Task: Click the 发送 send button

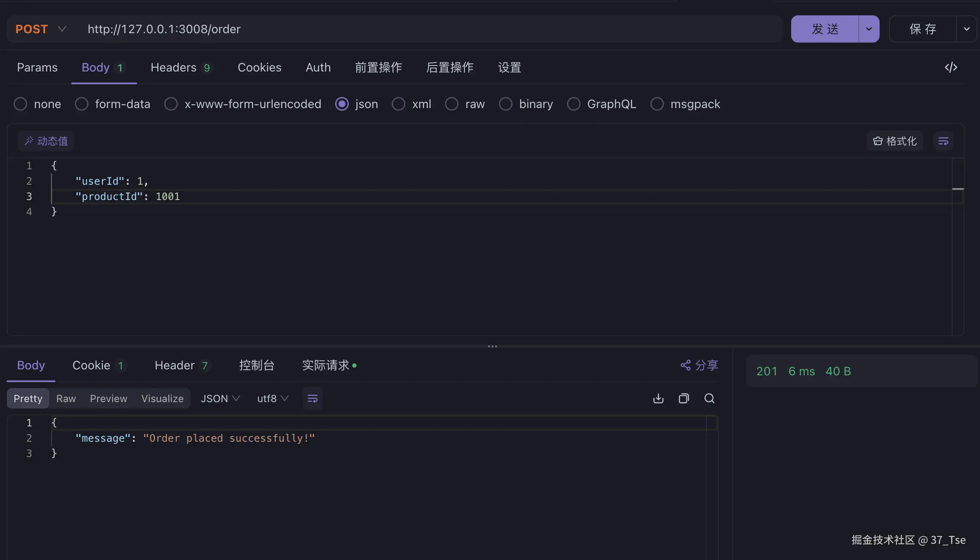Action: coord(825,29)
